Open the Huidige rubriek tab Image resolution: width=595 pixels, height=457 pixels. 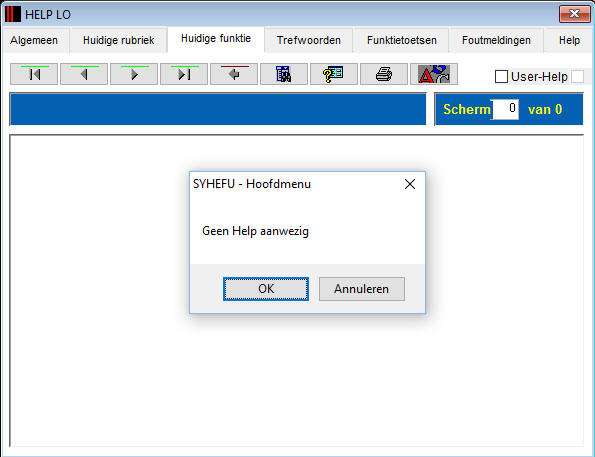(118, 40)
